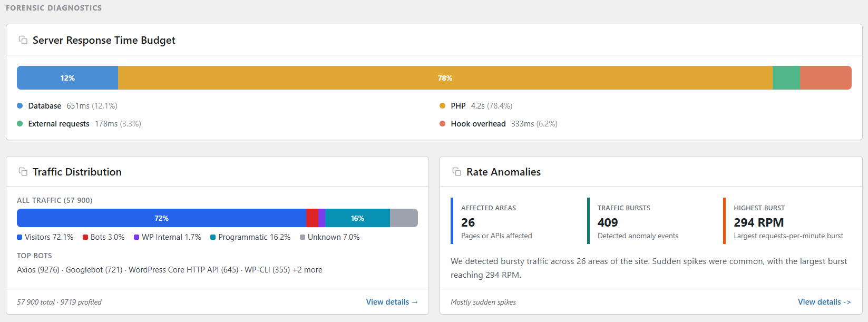Click the Affected Areas 26 stat card
Viewport: 868px width, 322px height.
point(514,221)
